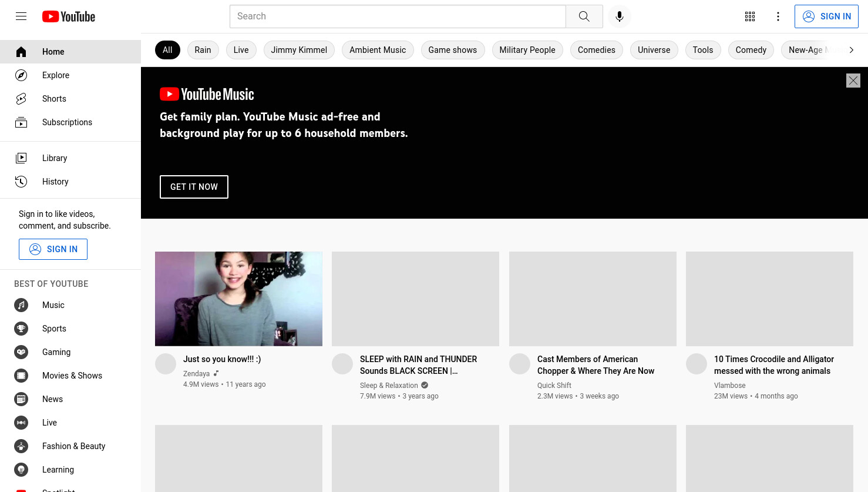Open the Zendaya video thumbnail
This screenshot has width=868, height=492.
coord(238,299)
